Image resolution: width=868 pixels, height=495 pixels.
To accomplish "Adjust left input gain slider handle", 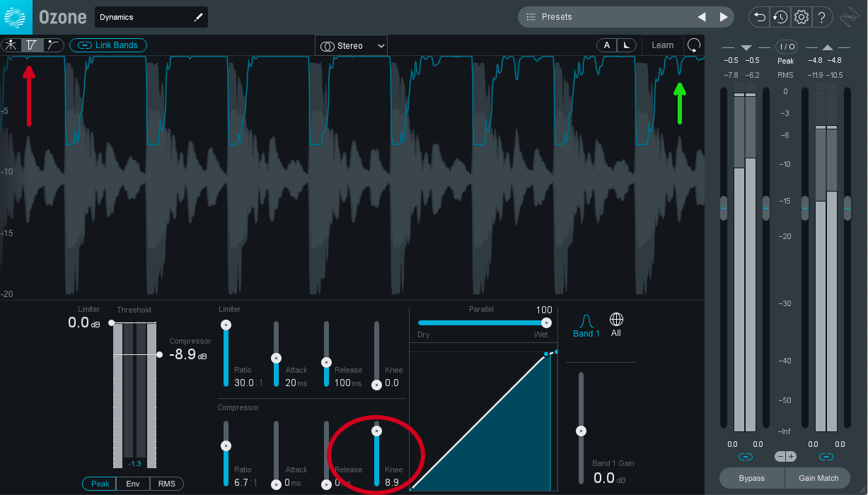I will coord(724,209).
